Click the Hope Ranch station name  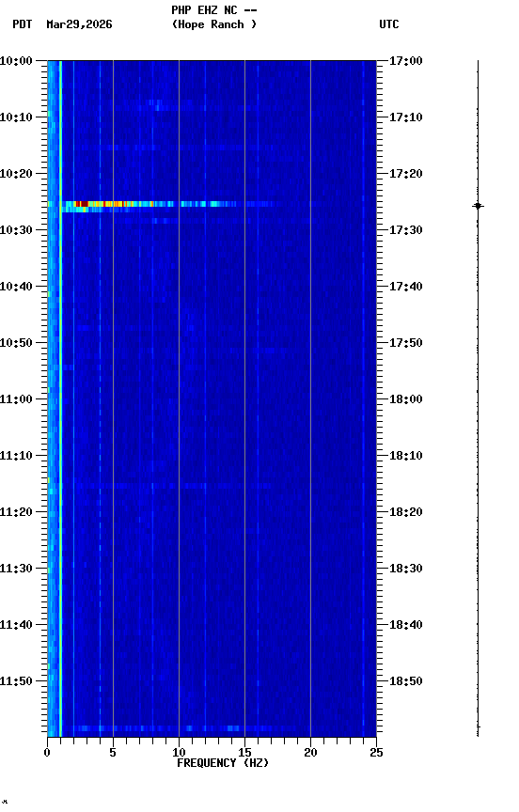click(214, 24)
